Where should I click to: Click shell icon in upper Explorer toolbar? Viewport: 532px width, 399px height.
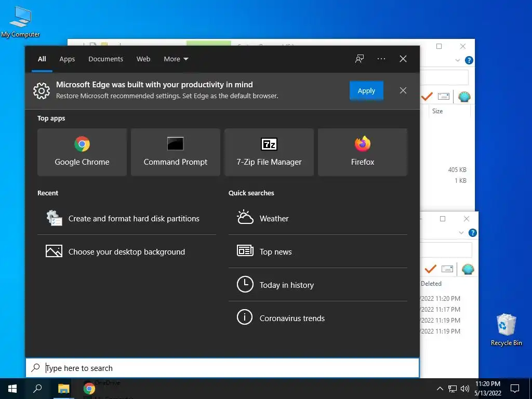click(464, 97)
